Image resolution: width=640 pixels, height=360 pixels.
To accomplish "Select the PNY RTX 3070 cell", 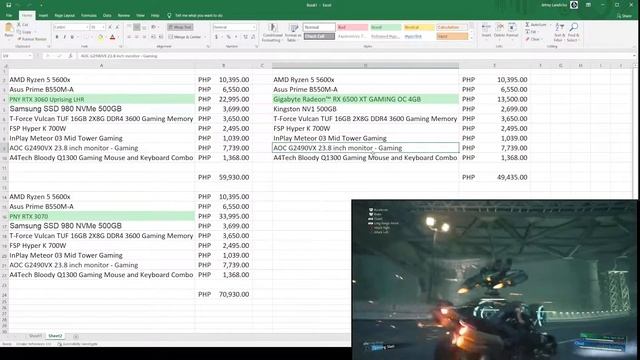I will pos(102,216).
